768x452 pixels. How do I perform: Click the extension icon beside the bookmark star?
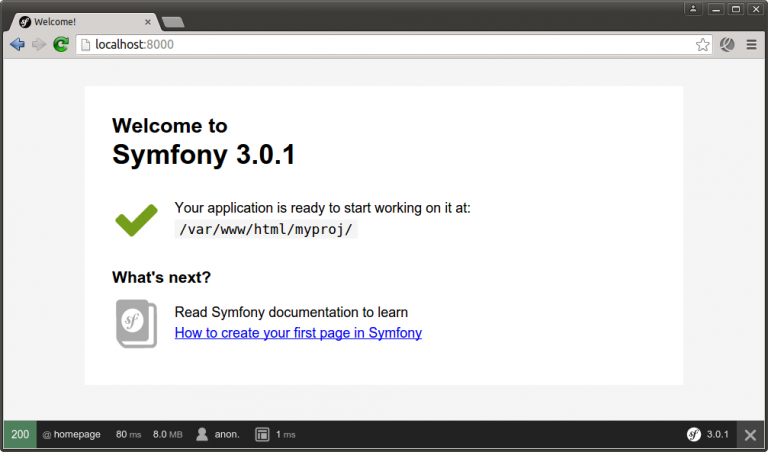[728, 44]
